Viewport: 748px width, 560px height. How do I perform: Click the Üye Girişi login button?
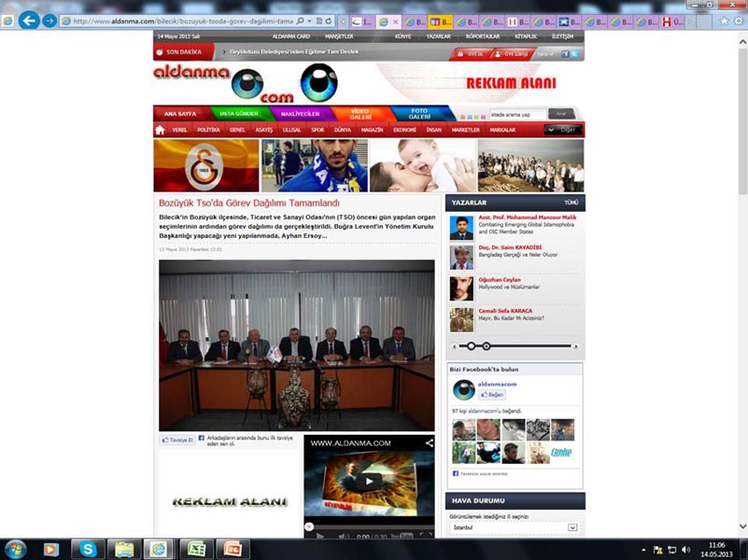(x=512, y=54)
